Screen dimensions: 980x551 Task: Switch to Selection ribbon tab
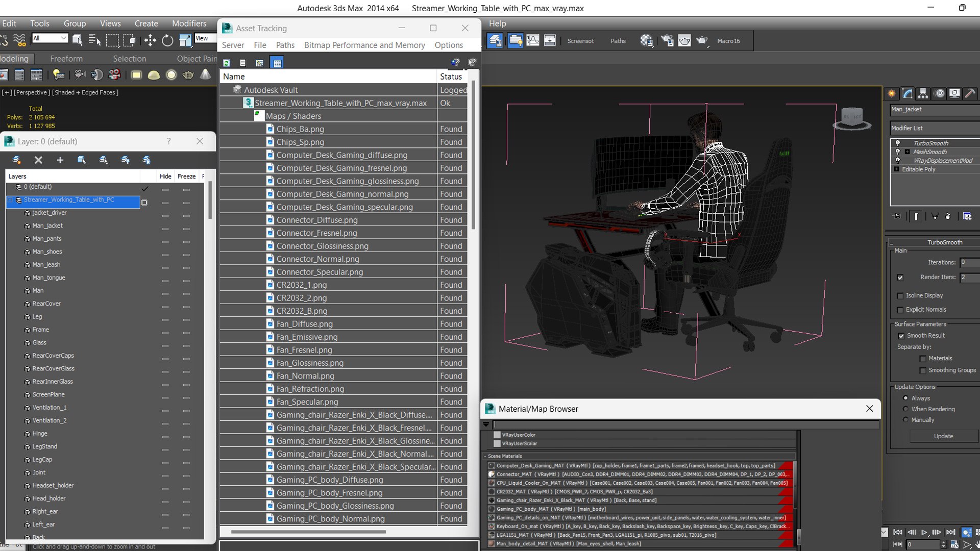click(x=130, y=59)
